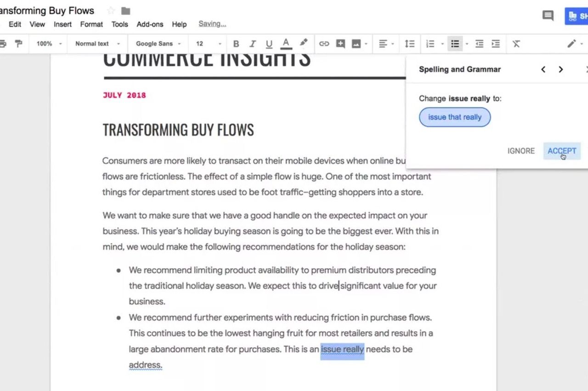Screen dimensions: 588x391
Task: Open comment history from the top bar
Action: pyautogui.click(x=548, y=15)
